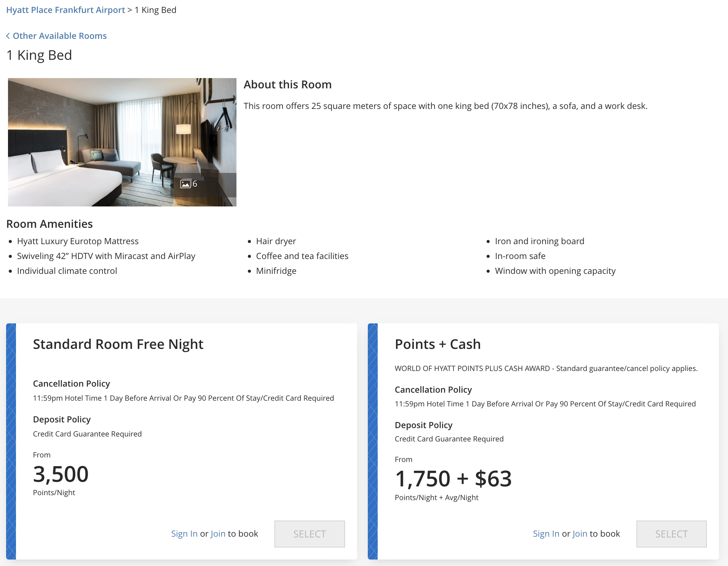Click the 3,500 Points/Night price

[61, 473]
